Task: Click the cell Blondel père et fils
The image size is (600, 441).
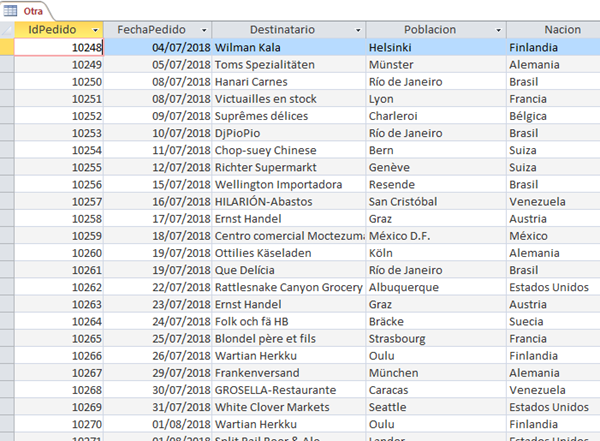Action: [x=289, y=339]
